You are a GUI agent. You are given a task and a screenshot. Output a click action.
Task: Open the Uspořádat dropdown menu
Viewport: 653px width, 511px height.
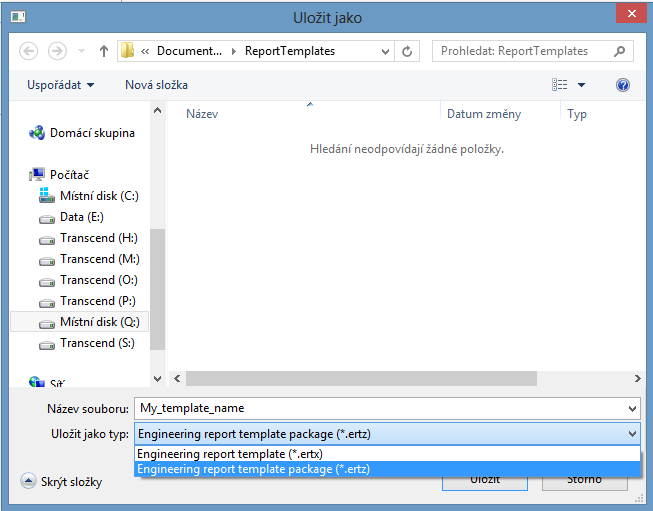(61, 85)
